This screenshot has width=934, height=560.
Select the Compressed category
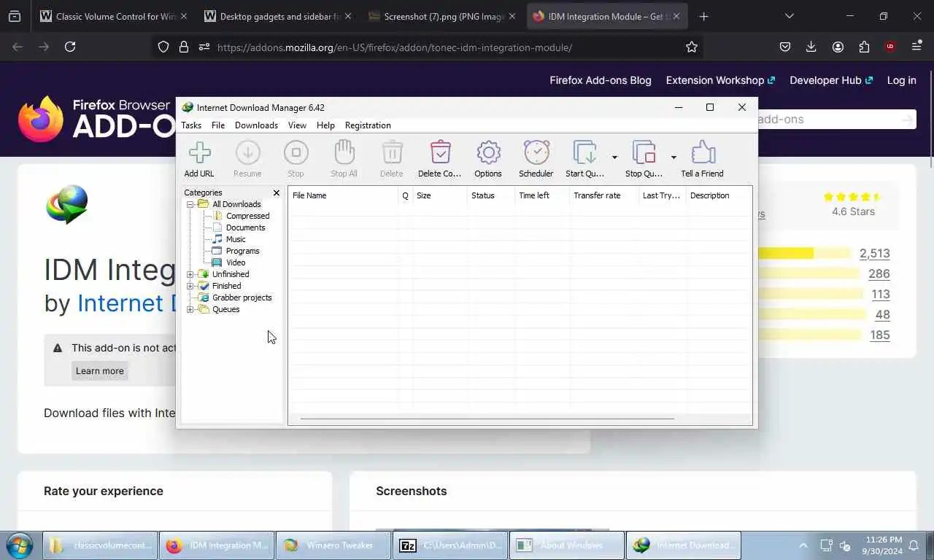[x=247, y=216]
